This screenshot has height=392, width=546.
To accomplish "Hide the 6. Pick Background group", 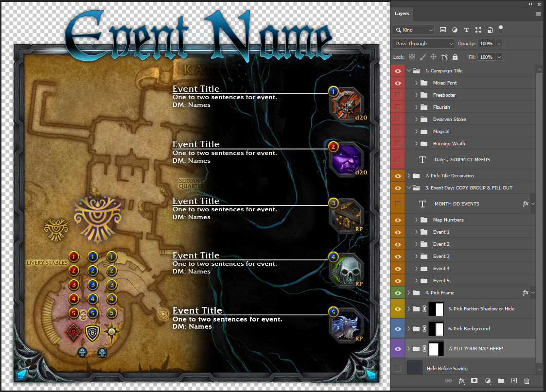I will point(398,329).
